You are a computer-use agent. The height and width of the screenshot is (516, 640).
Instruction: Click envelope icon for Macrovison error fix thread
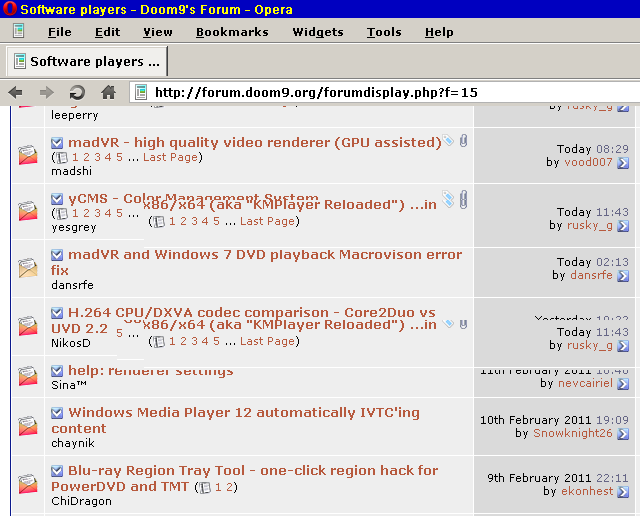click(x=28, y=268)
